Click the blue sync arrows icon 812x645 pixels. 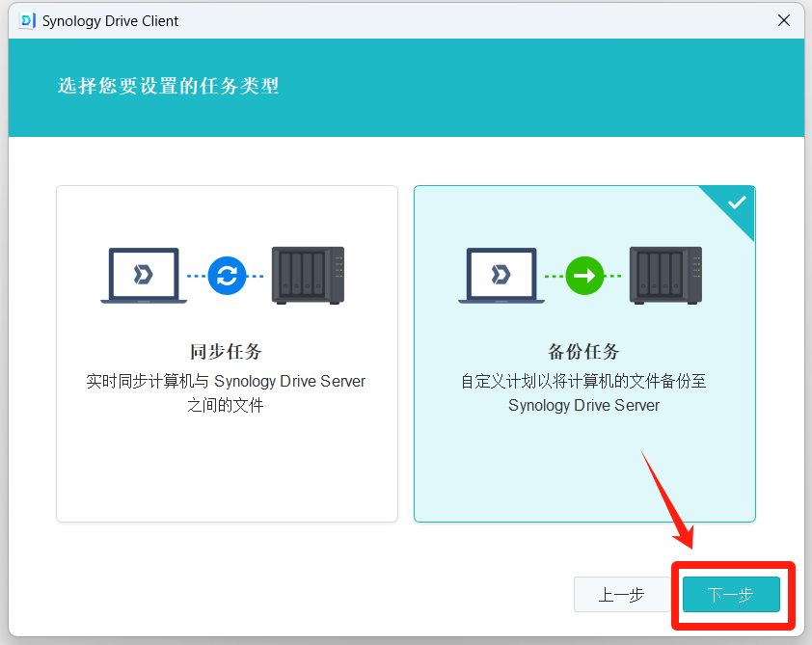(x=227, y=276)
